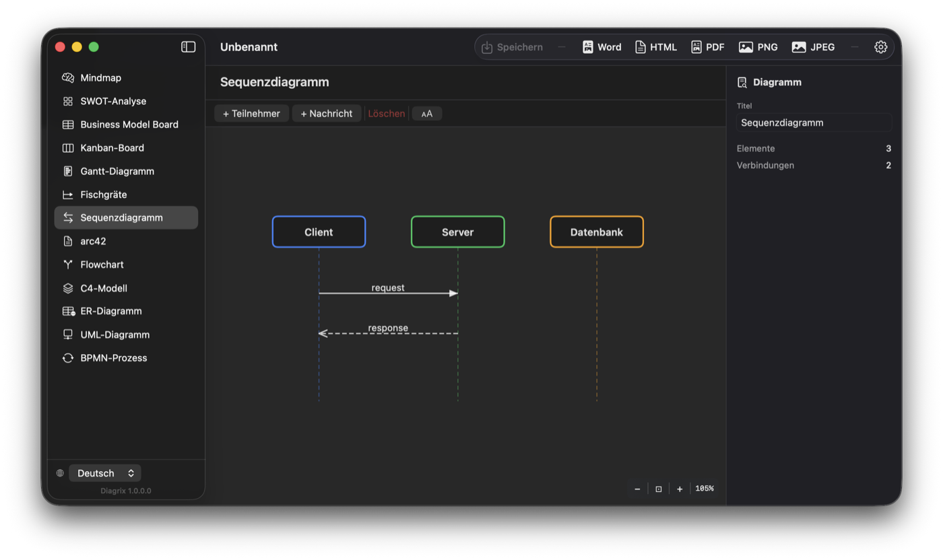The width and height of the screenshot is (943, 560).
Task: Click the response message label
Action: (388, 328)
